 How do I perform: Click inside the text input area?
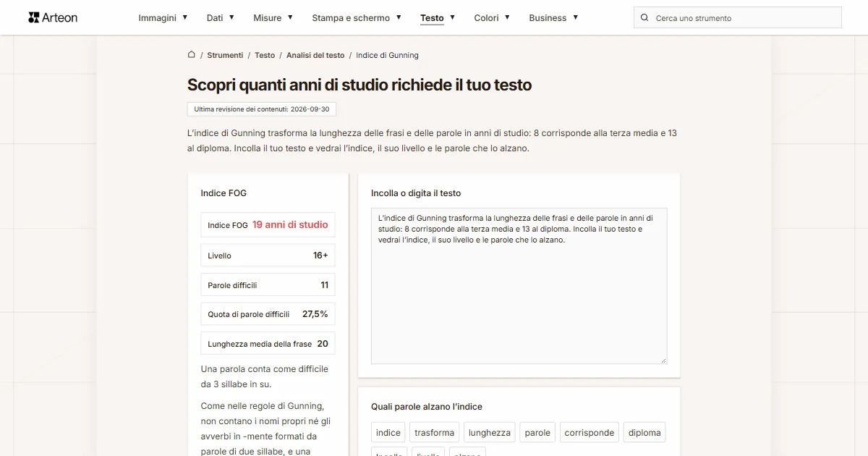[519, 286]
